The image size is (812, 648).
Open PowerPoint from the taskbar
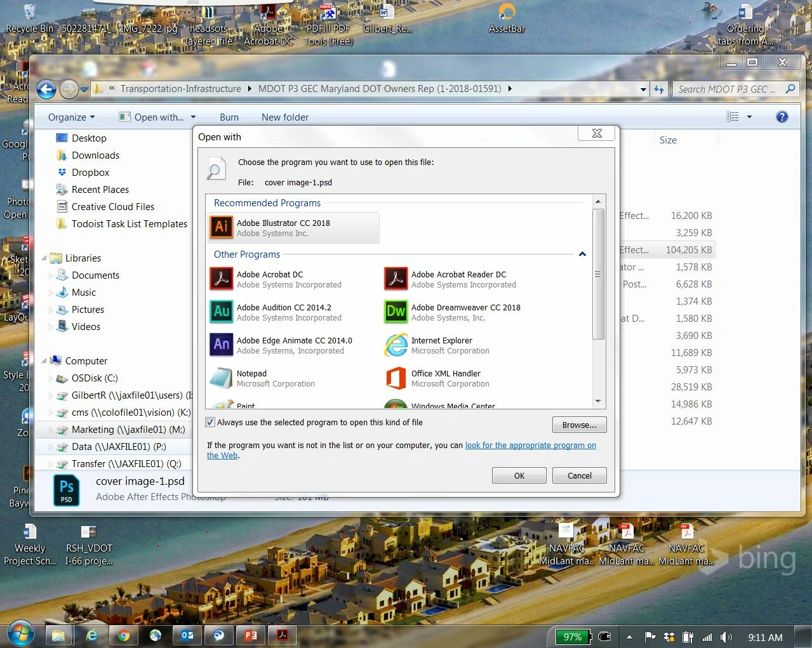tap(251, 635)
